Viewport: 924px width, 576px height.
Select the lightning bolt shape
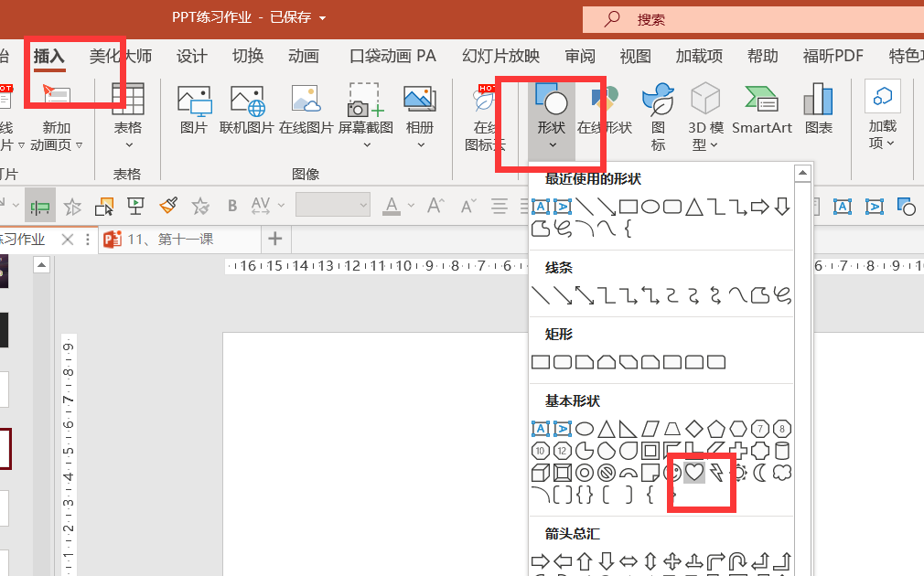click(x=717, y=471)
